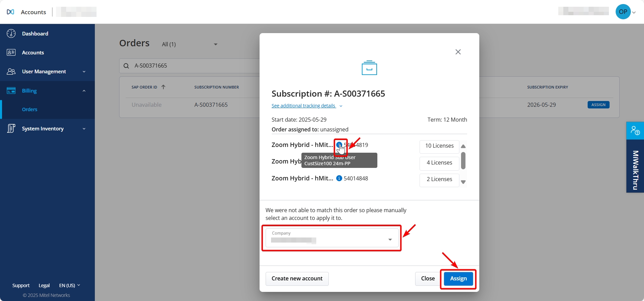Click the Subscription Expiry column header
The height and width of the screenshot is (301, 644).
pyautogui.click(x=548, y=87)
